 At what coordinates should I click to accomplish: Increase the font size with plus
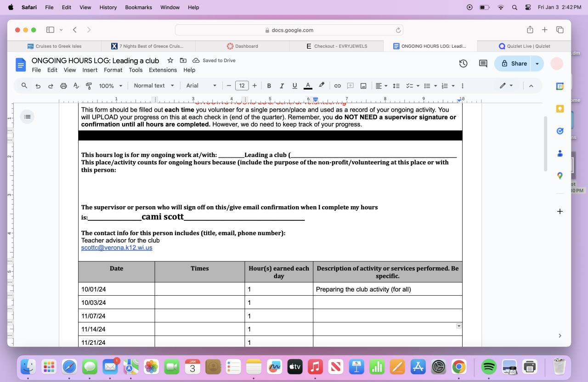point(254,86)
